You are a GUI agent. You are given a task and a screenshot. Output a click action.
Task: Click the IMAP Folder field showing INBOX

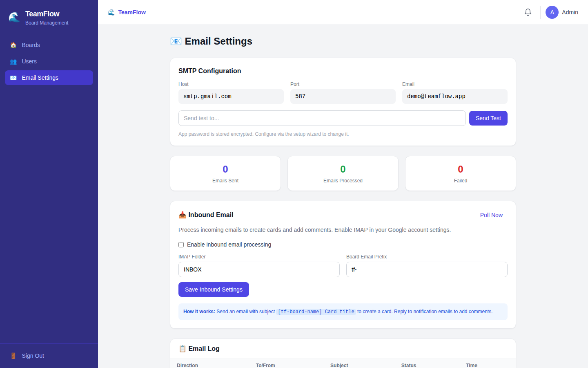tap(258, 269)
